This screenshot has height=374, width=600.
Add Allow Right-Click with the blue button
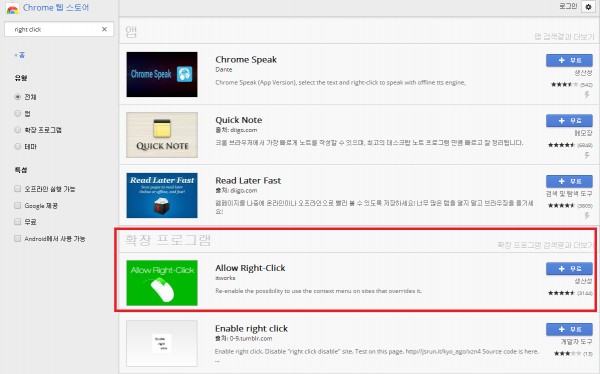[x=569, y=269]
